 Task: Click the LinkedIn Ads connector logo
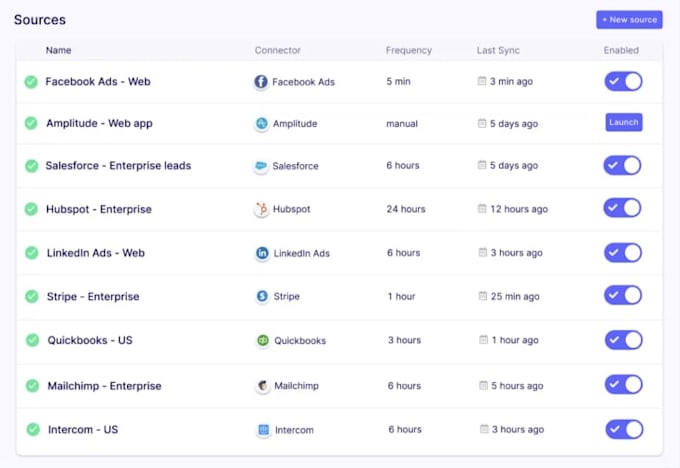(x=262, y=253)
